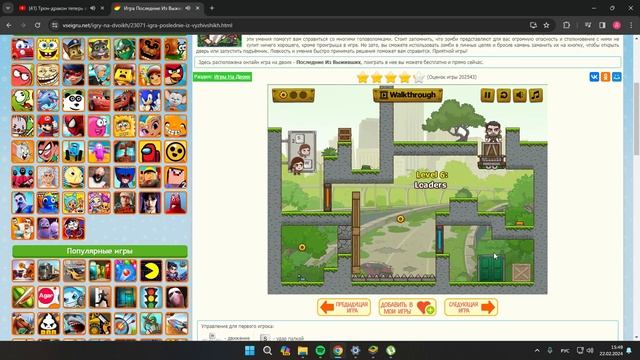Open the archery target game thumbnail
640x360 pixels.
125,323
